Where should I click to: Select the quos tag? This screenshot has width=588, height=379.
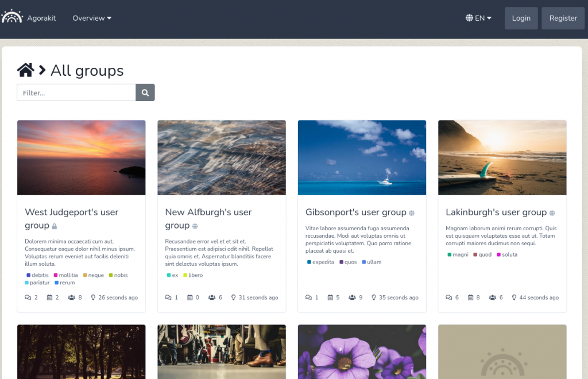point(348,262)
